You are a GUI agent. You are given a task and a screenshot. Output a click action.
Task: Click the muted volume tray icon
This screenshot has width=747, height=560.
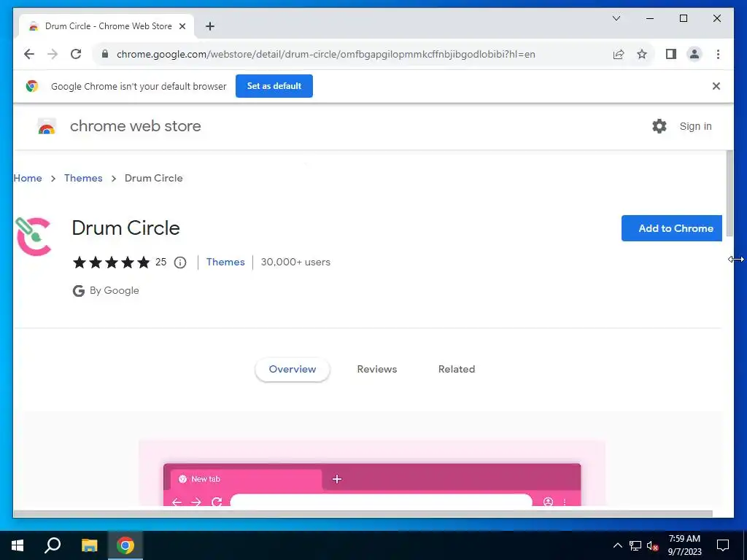tap(653, 545)
